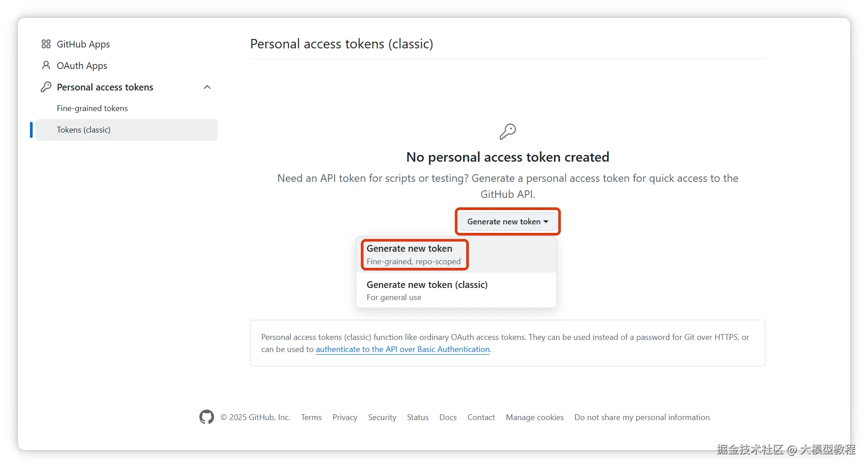Click the GitHub Octocat logo in footer

pos(206,417)
